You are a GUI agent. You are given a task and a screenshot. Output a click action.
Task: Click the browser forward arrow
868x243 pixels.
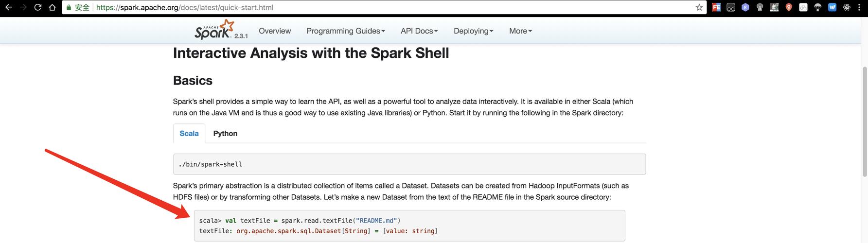coord(23,7)
